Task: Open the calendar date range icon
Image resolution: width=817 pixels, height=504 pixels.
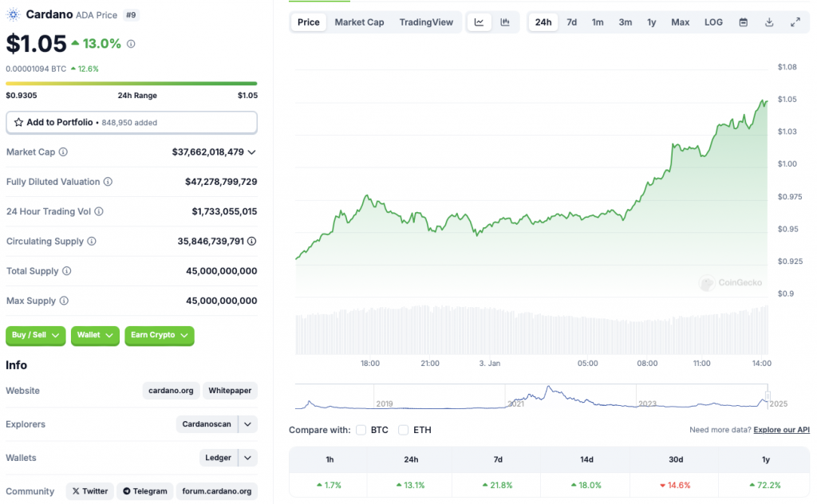Action: point(744,22)
